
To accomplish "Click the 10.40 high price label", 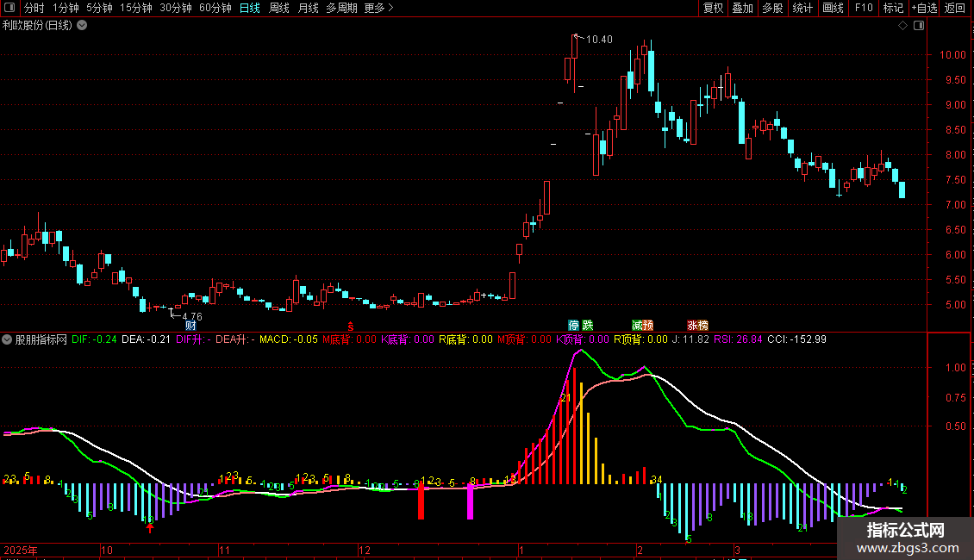I will pos(599,39).
